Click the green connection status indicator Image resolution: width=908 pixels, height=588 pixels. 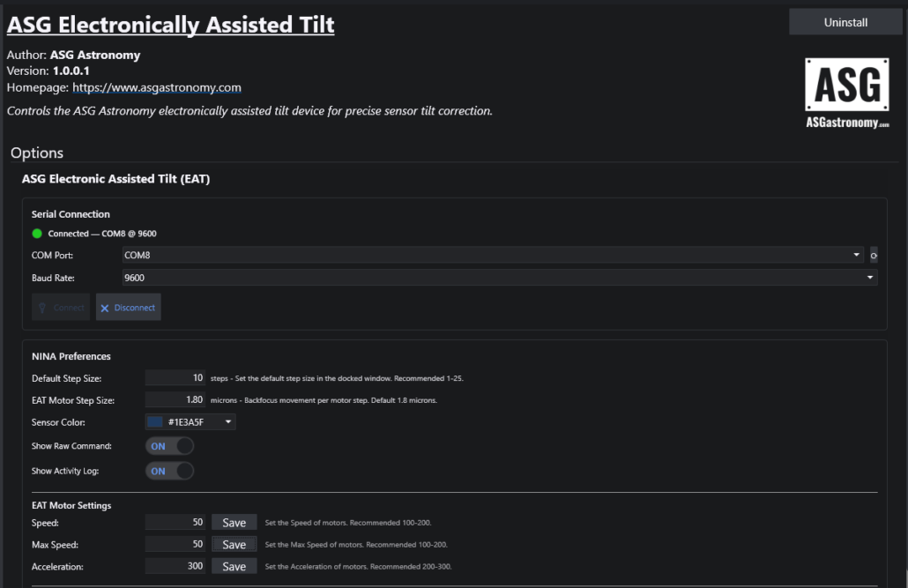[37, 234]
